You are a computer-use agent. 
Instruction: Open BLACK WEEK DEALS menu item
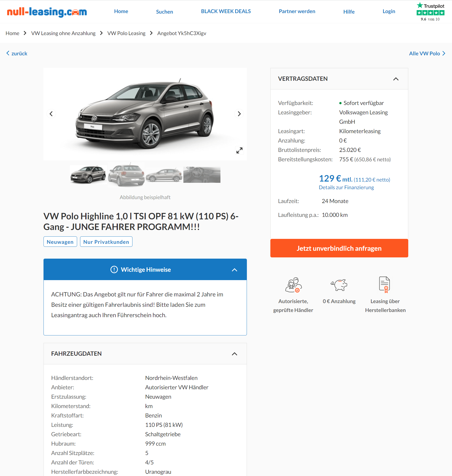coord(226,11)
